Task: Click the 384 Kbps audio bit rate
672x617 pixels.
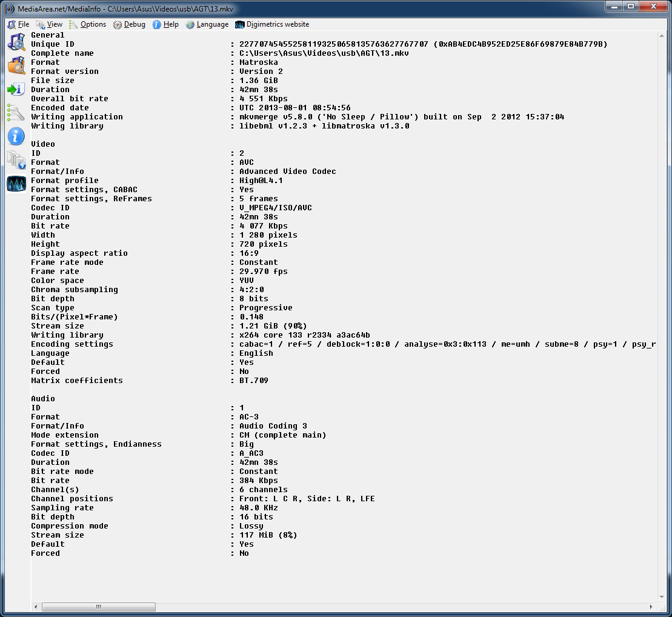Action: [x=258, y=481]
